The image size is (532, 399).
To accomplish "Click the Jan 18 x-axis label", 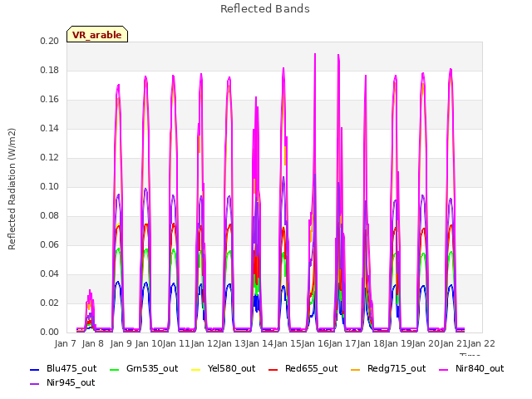I will point(371,343).
